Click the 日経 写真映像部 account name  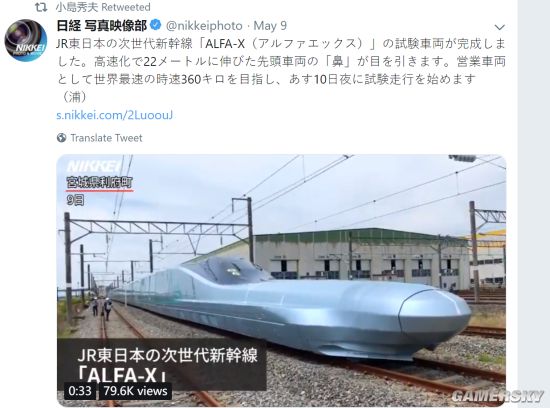click(102, 25)
